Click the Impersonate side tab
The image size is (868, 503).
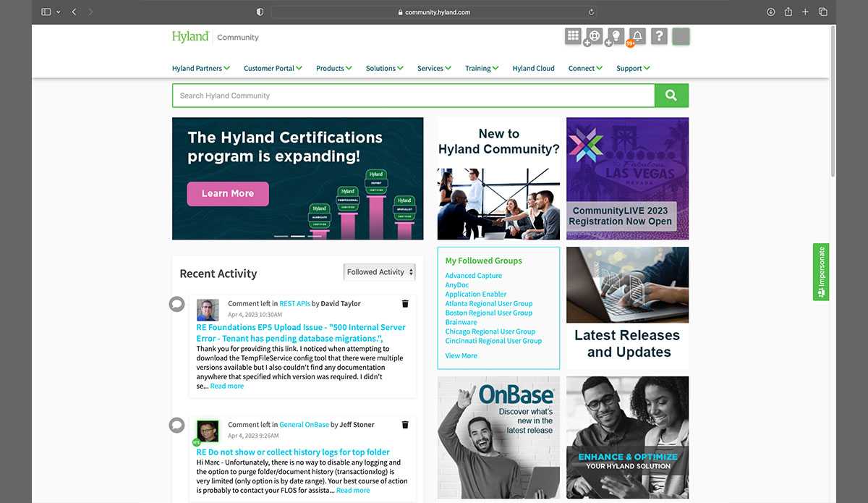click(821, 271)
